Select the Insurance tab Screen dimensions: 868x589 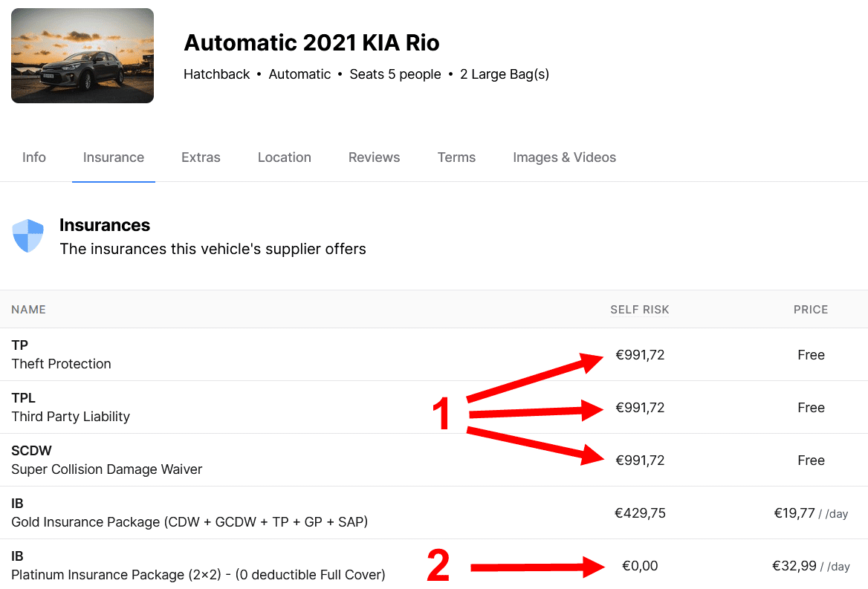pos(114,157)
